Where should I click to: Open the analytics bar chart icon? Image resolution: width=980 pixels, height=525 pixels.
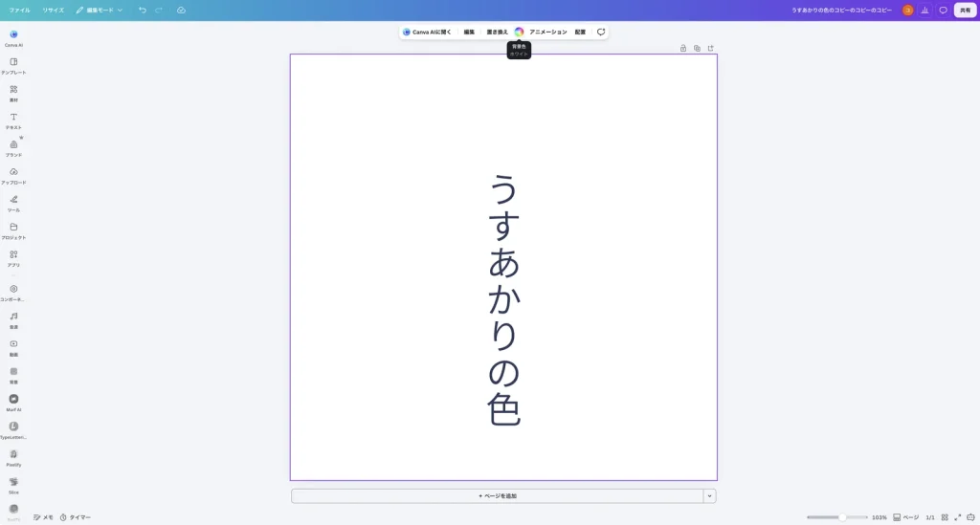[x=925, y=10]
